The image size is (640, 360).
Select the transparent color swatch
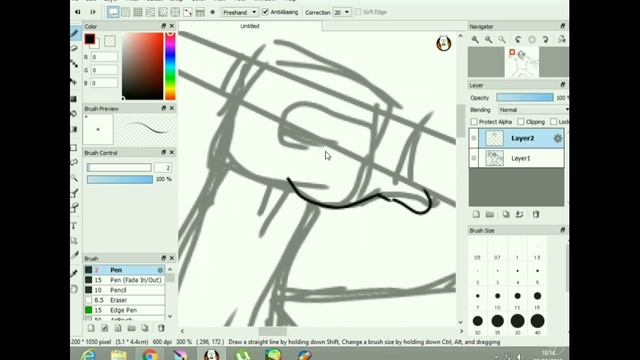tap(110, 41)
